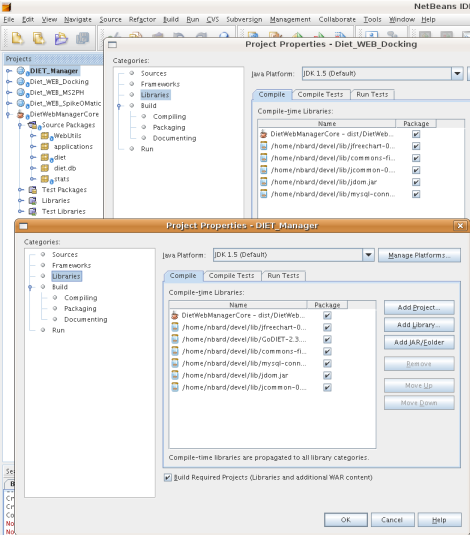Click the Test Libraries node icon
The width and height of the screenshot is (470, 535).
tap(33, 212)
